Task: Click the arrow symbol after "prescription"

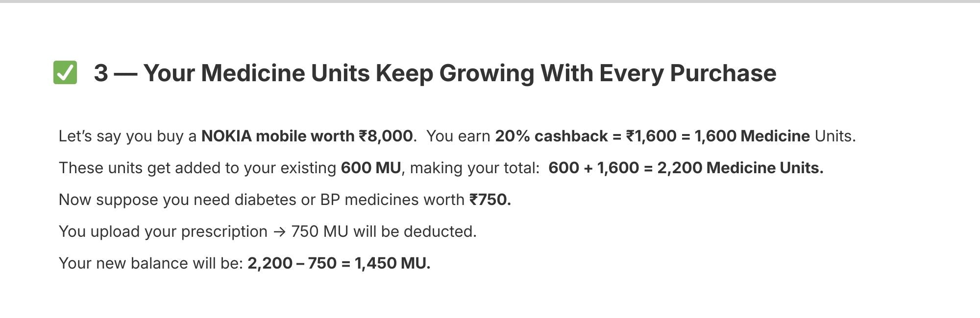Action: (279, 231)
